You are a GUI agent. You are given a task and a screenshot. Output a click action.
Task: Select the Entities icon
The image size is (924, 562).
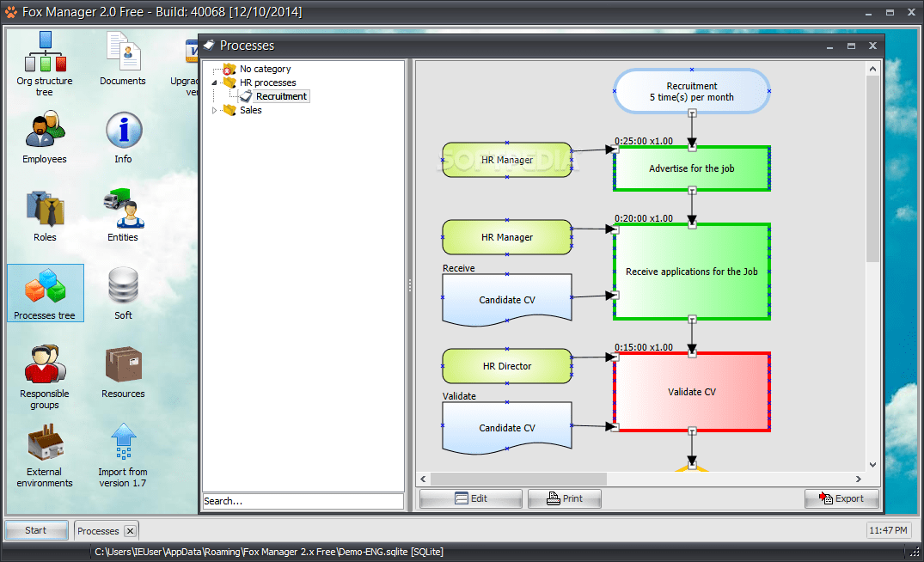point(122,211)
